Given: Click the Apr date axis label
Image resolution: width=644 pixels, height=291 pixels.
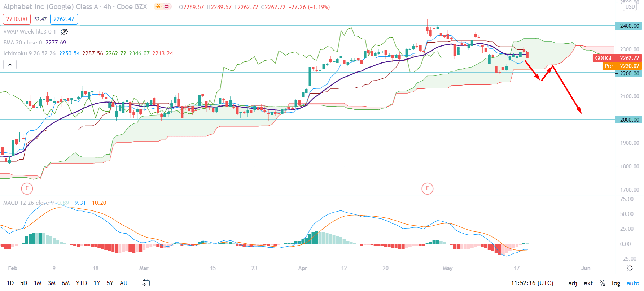Looking at the screenshot, I should 303,268.
